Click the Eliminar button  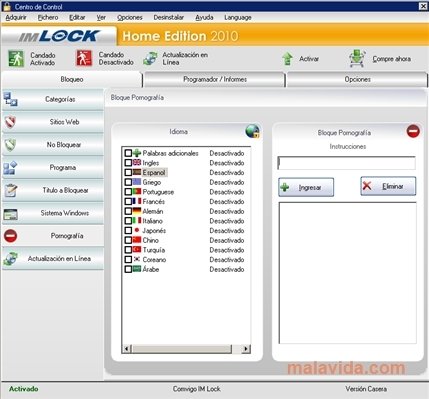pyautogui.click(x=388, y=186)
